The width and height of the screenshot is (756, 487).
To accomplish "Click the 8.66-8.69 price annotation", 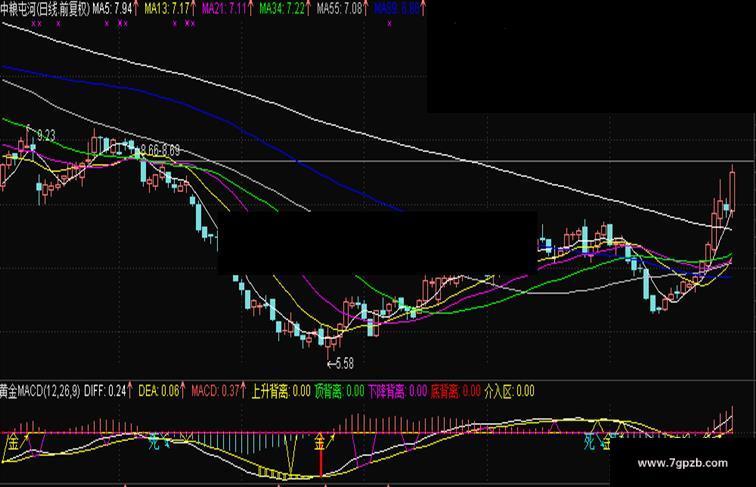I will coord(160,150).
